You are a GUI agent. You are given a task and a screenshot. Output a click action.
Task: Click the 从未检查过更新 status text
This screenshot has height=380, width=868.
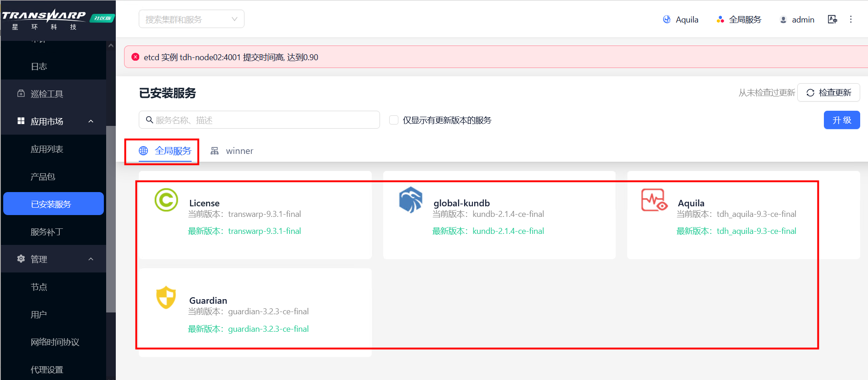click(x=766, y=92)
